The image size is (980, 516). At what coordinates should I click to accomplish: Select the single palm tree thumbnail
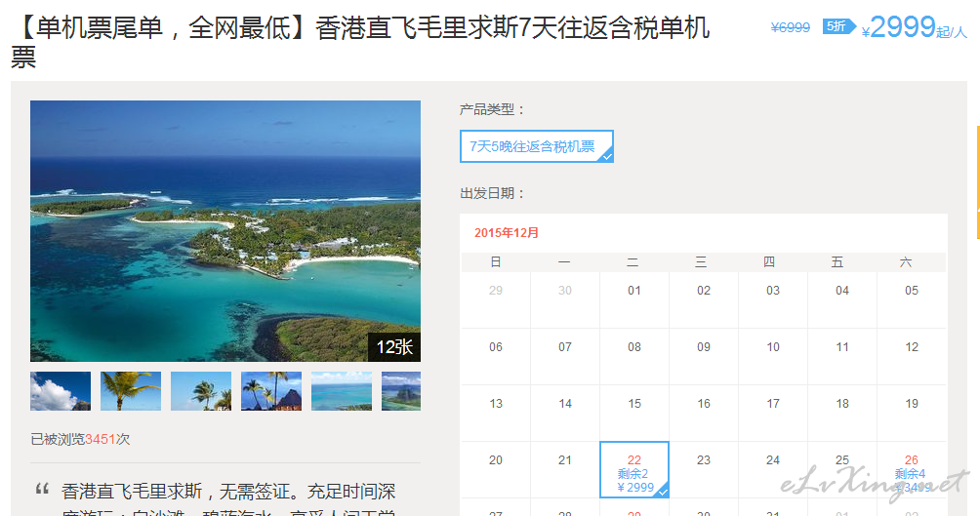click(x=131, y=391)
